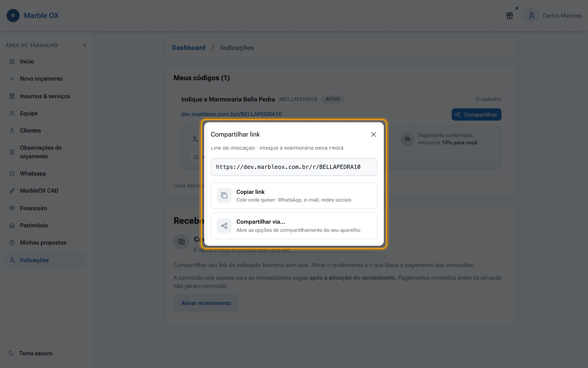Click the Ativar recebimento button
Viewport: 588px width, 368px height.
(x=206, y=303)
